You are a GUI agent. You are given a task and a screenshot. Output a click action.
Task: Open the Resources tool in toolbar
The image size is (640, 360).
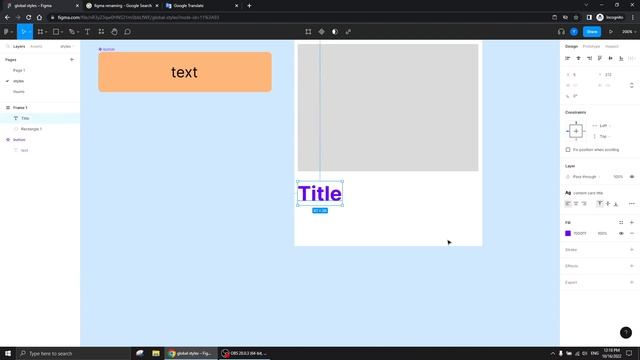tap(101, 31)
